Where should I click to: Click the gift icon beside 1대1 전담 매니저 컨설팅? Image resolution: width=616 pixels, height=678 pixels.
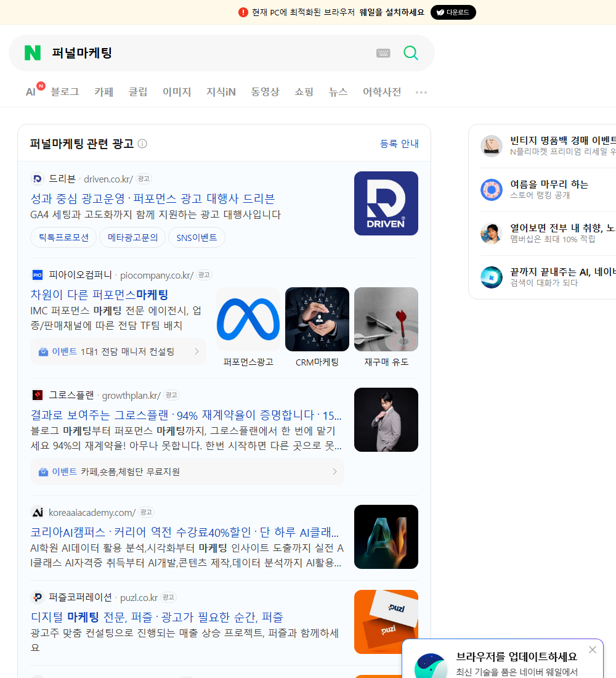(43, 351)
